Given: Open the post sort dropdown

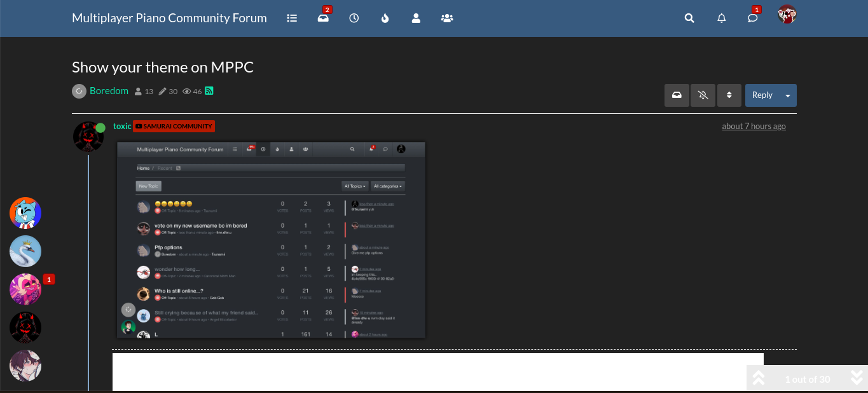Looking at the screenshot, I should click(x=729, y=95).
